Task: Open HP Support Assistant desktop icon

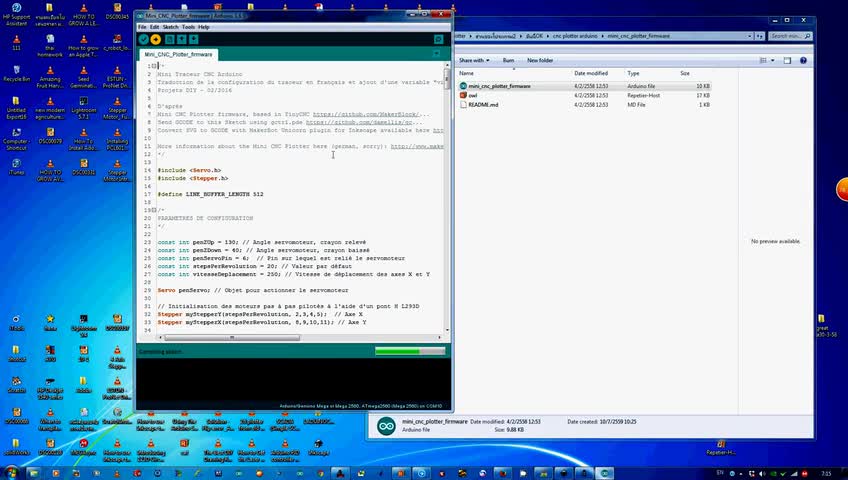Action: click(16, 15)
